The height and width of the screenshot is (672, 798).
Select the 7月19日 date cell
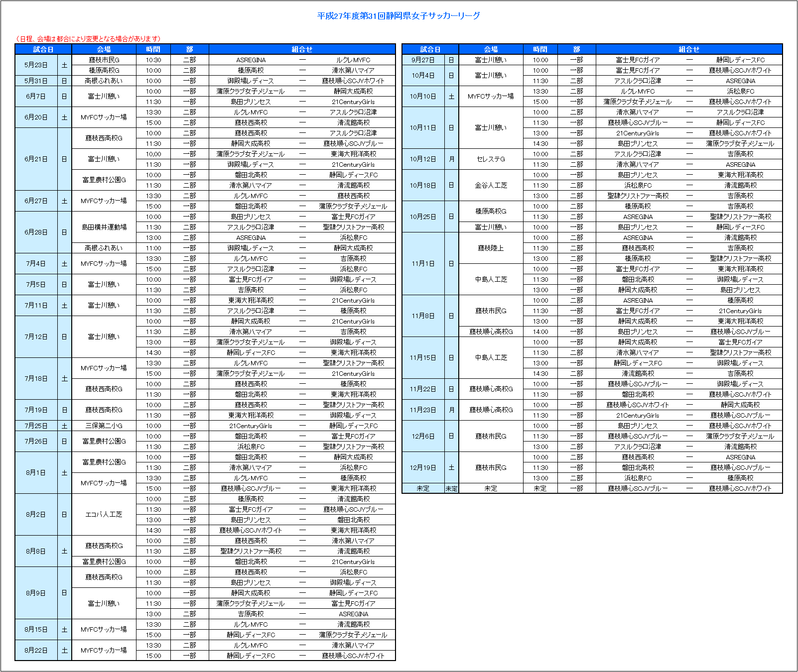tap(36, 410)
